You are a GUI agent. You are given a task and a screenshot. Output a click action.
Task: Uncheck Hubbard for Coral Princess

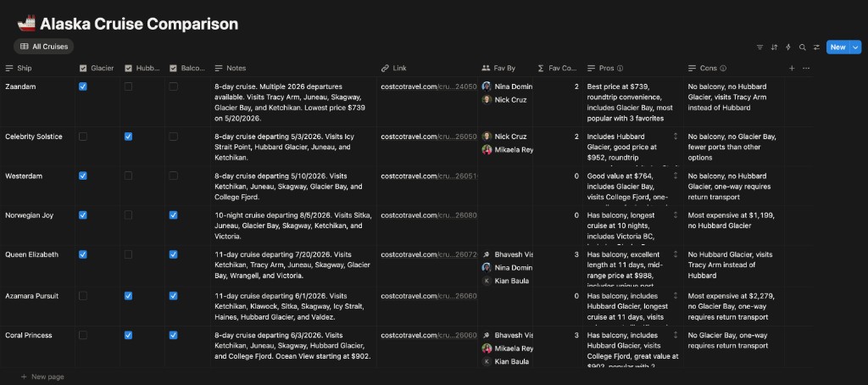tap(129, 335)
